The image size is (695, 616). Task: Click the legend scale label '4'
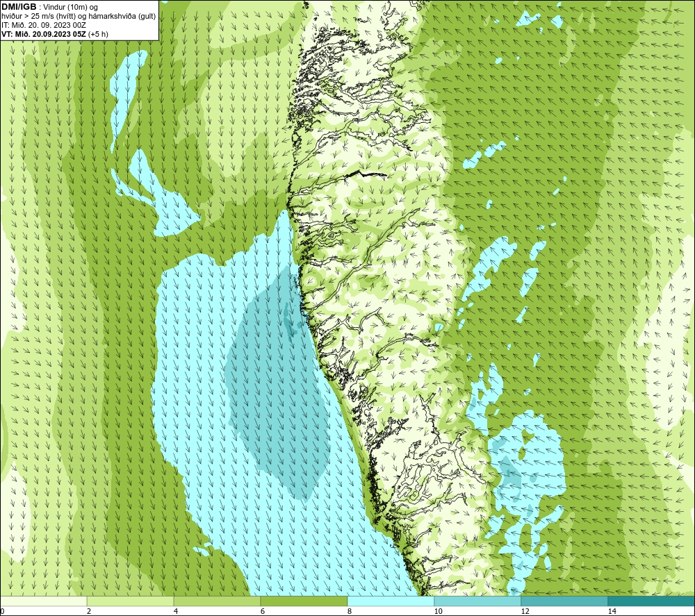click(176, 611)
